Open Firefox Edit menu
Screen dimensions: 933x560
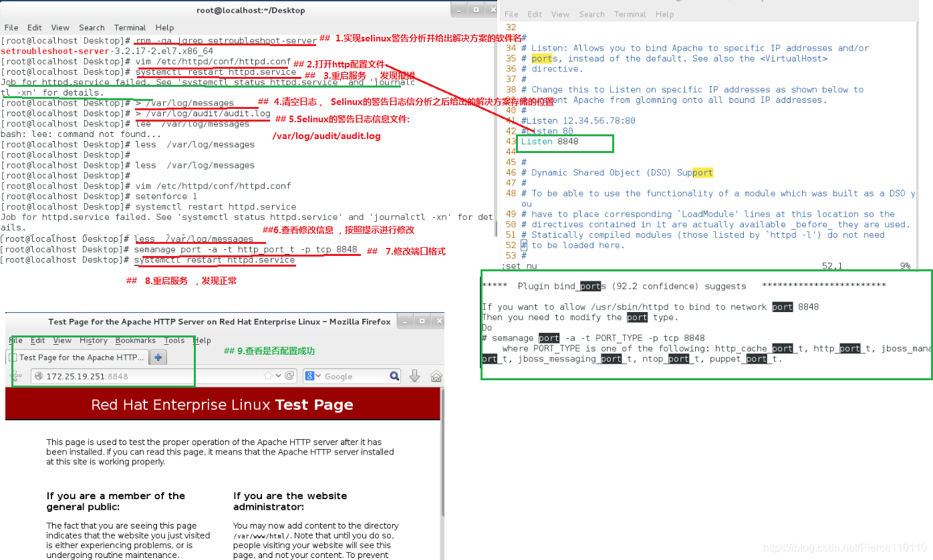click(x=38, y=340)
